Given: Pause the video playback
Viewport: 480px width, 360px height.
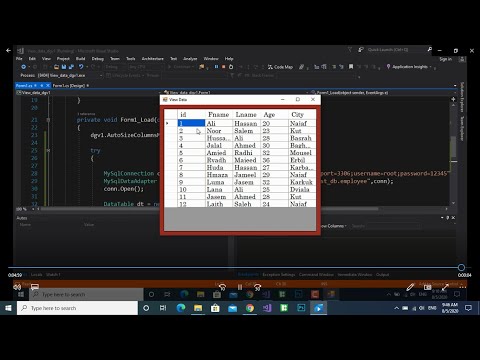Looking at the screenshot, I should tap(240, 287).
